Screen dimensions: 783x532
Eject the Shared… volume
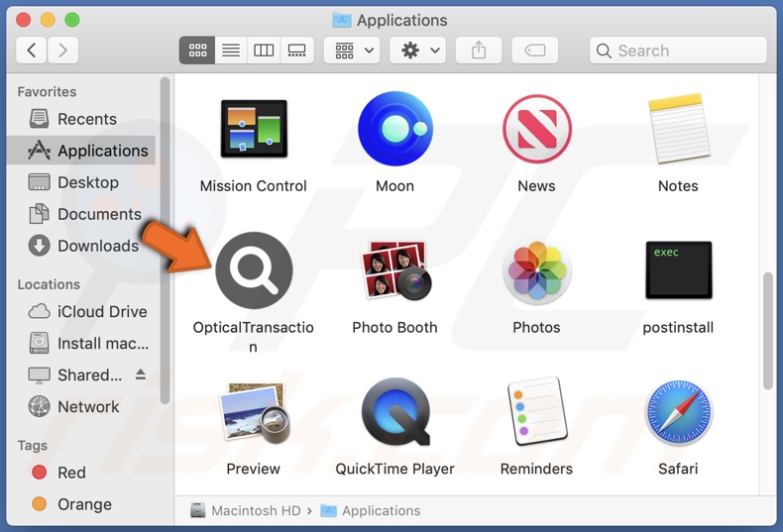tap(141, 374)
